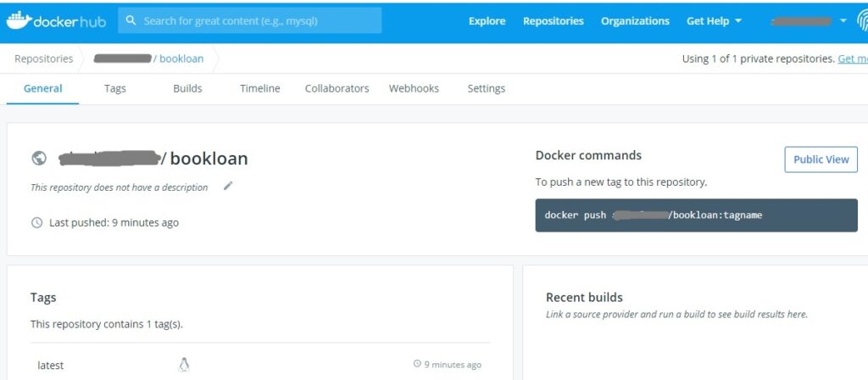This screenshot has height=380, width=868.
Task: Open the Builds tab
Action: coord(187,88)
